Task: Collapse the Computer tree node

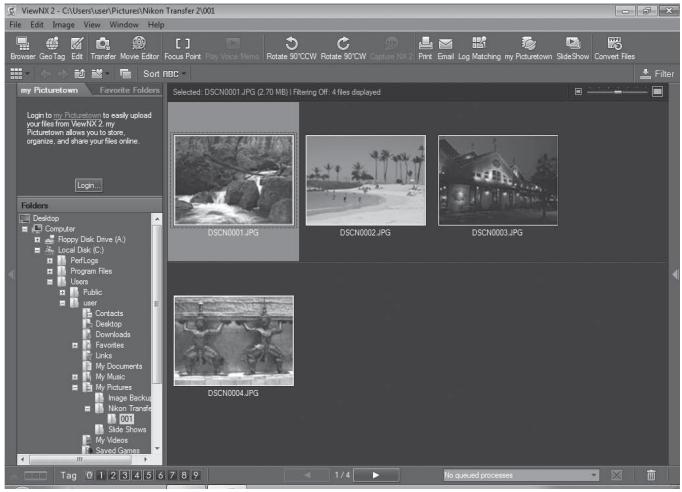Action: pyautogui.click(x=25, y=229)
